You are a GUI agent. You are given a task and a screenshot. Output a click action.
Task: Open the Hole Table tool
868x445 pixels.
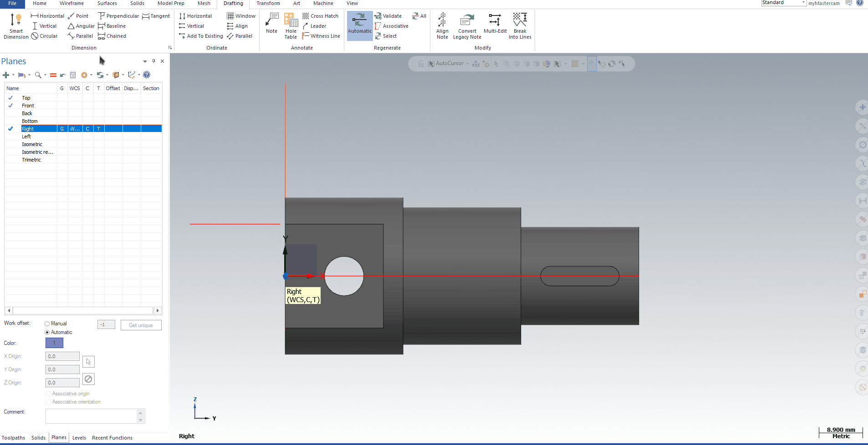click(x=291, y=26)
